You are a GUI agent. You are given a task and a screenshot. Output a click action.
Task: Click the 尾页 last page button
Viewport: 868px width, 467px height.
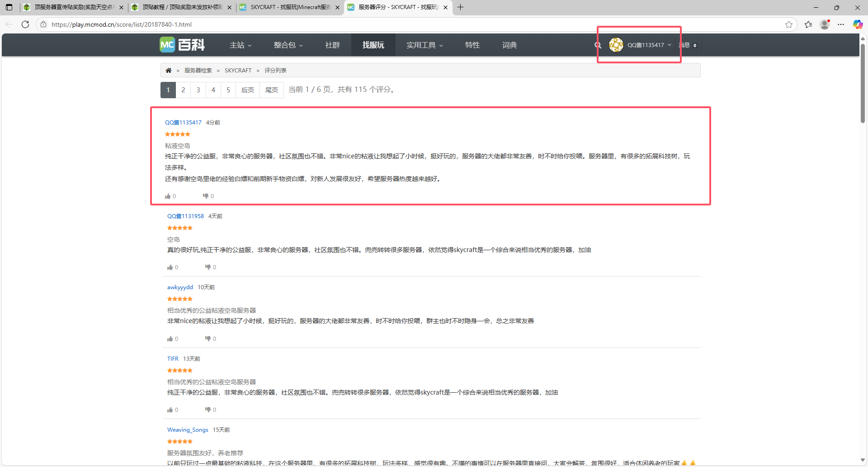[x=272, y=90]
